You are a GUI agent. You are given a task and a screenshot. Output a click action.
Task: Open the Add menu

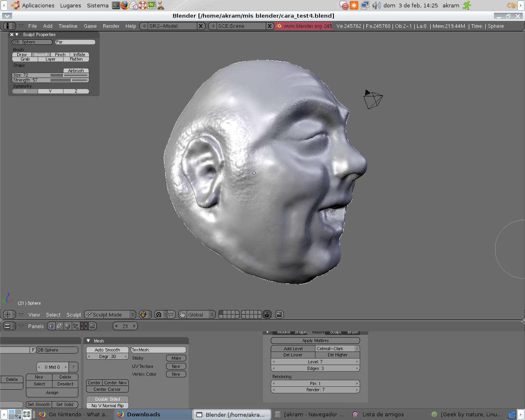tap(48, 26)
